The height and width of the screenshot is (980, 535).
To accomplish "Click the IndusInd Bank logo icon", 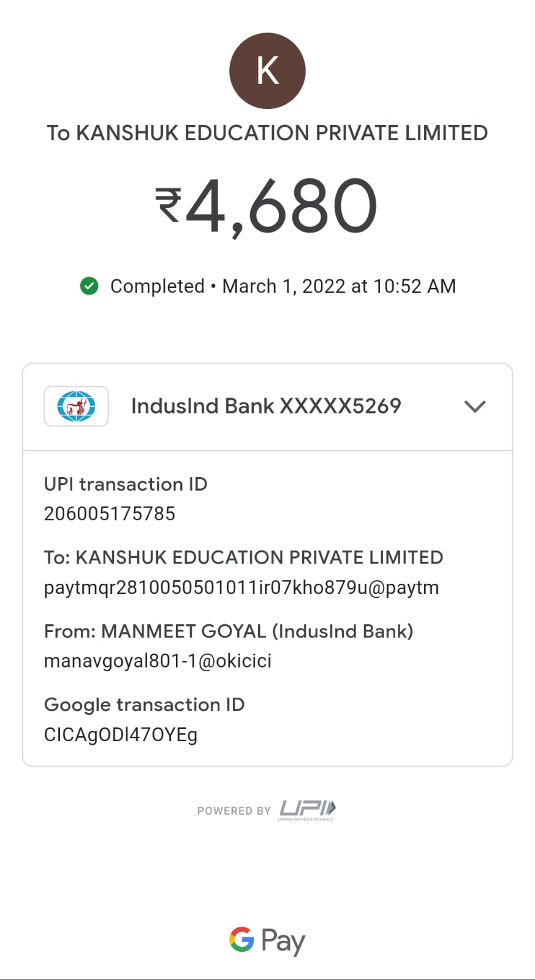I will pos(76,406).
